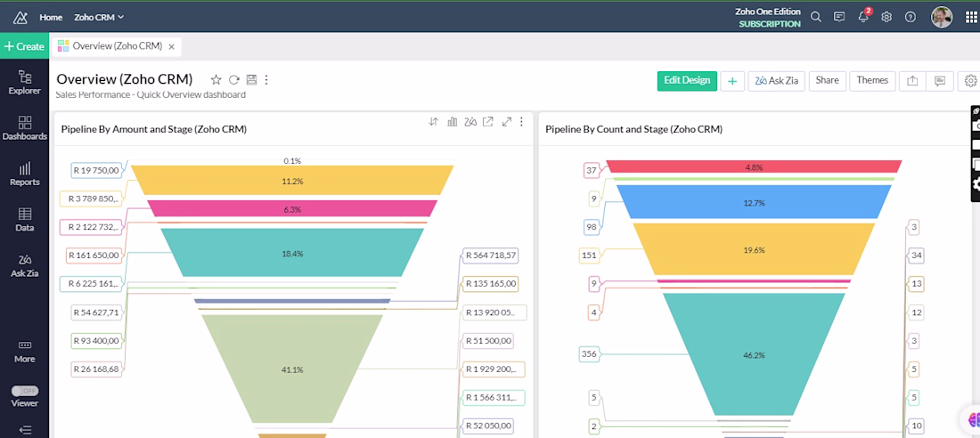Click the R 54 627,71 data label
This screenshot has width=980, height=438.
click(95, 312)
